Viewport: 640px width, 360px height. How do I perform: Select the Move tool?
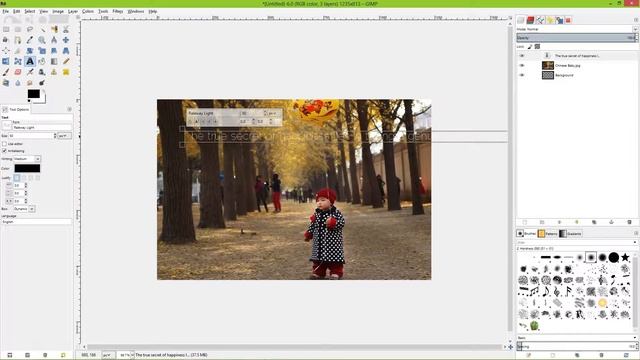point(66,40)
